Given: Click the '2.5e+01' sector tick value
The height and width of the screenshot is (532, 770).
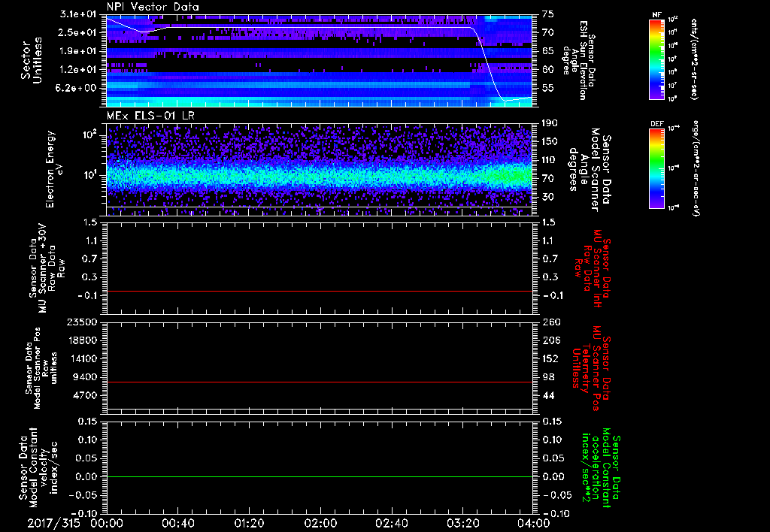Looking at the screenshot, I should point(77,32).
